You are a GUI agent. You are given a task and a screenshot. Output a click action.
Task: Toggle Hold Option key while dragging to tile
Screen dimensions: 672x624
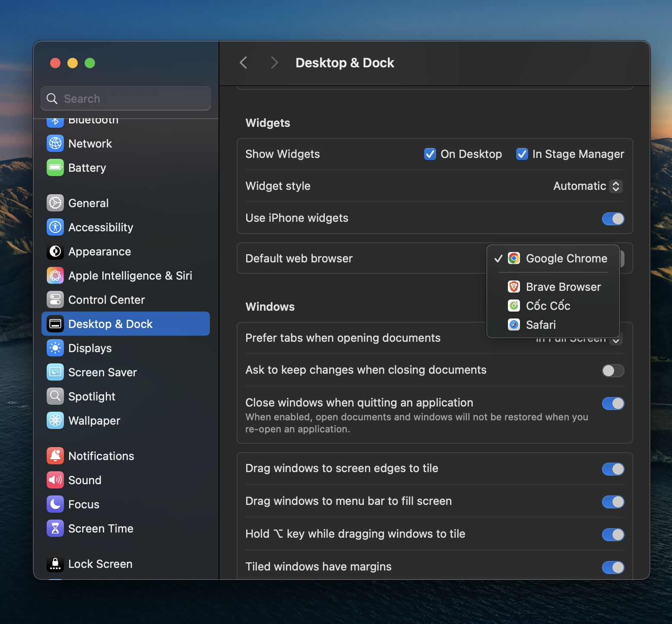[x=613, y=535]
